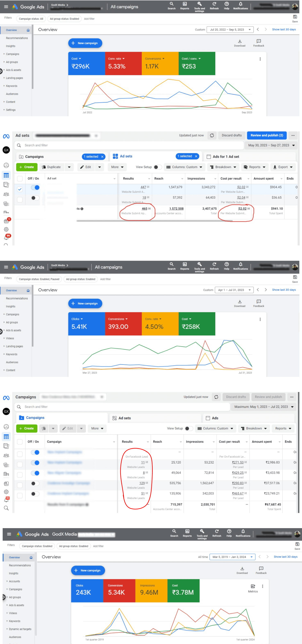Remove the 1 selected chip on Campaigns tab
This screenshot has height=644, width=302.
pos(102,157)
